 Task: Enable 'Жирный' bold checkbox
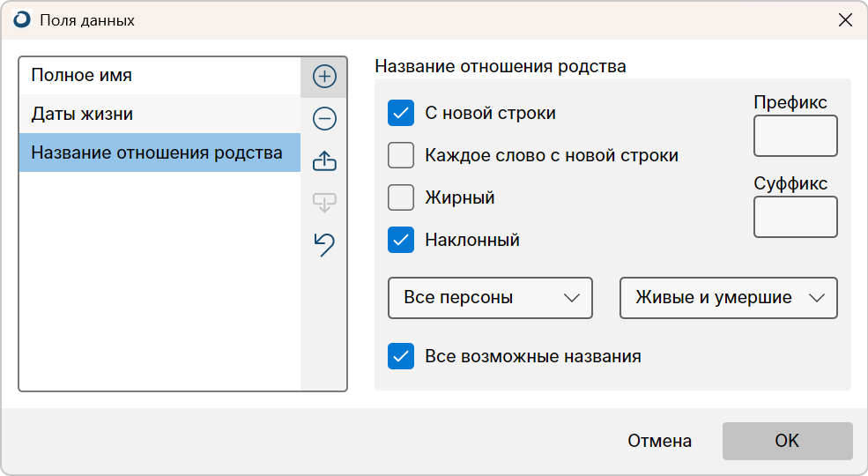click(401, 197)
